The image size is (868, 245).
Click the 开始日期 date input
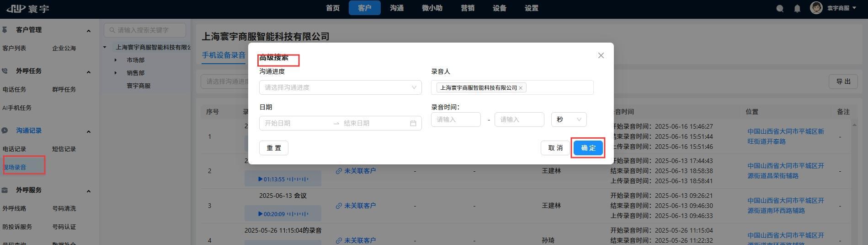(296, 123)
